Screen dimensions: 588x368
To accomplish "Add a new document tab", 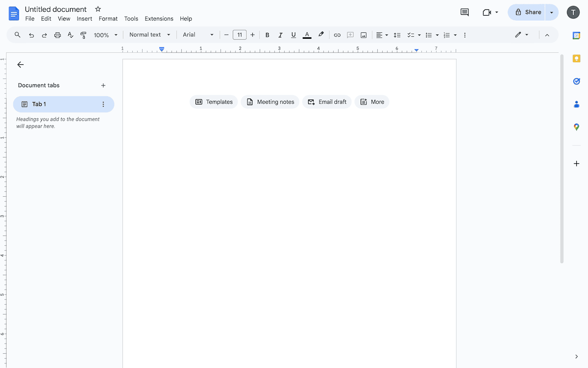I will point(103,85).
